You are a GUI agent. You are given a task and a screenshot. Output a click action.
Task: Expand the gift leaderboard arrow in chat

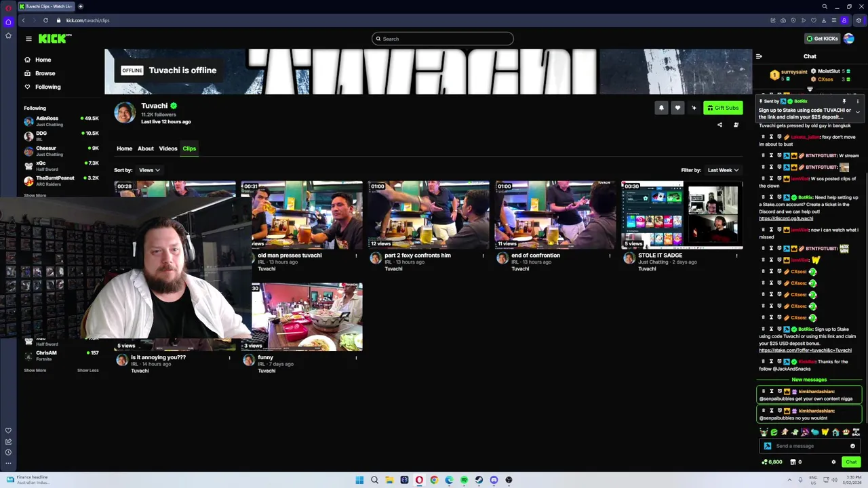click(x=810, y=89)
